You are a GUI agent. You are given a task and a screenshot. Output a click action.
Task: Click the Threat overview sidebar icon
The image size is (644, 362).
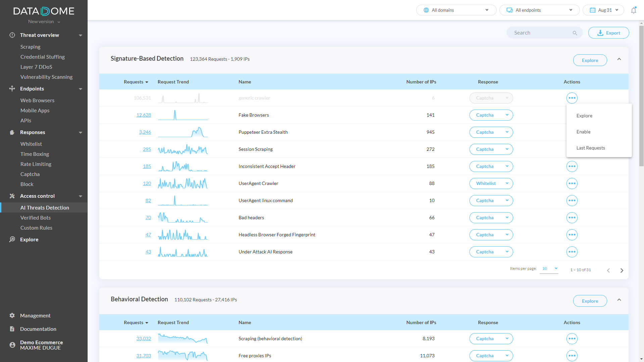12,35
